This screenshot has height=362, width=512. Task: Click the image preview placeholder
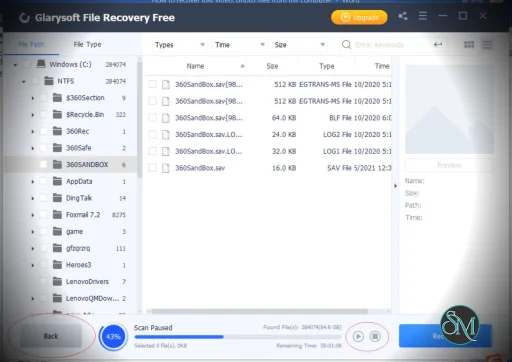pos(449,109)
